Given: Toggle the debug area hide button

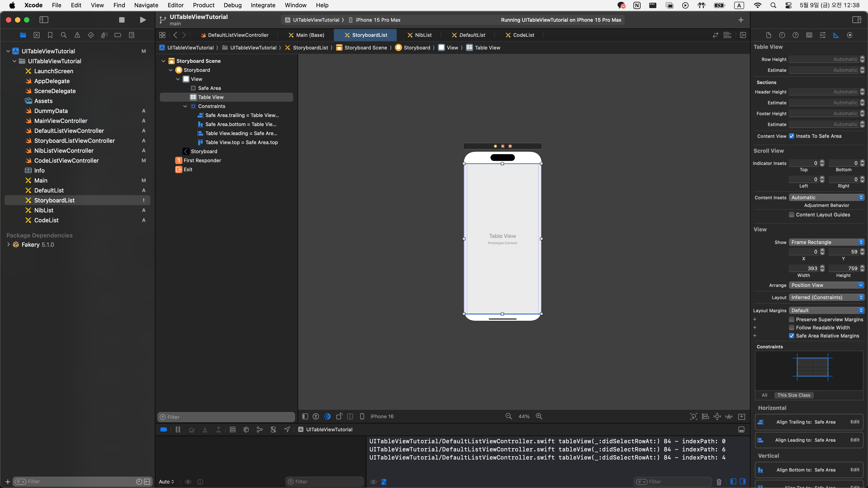Looking at the screenshot, I should point(741,429).
